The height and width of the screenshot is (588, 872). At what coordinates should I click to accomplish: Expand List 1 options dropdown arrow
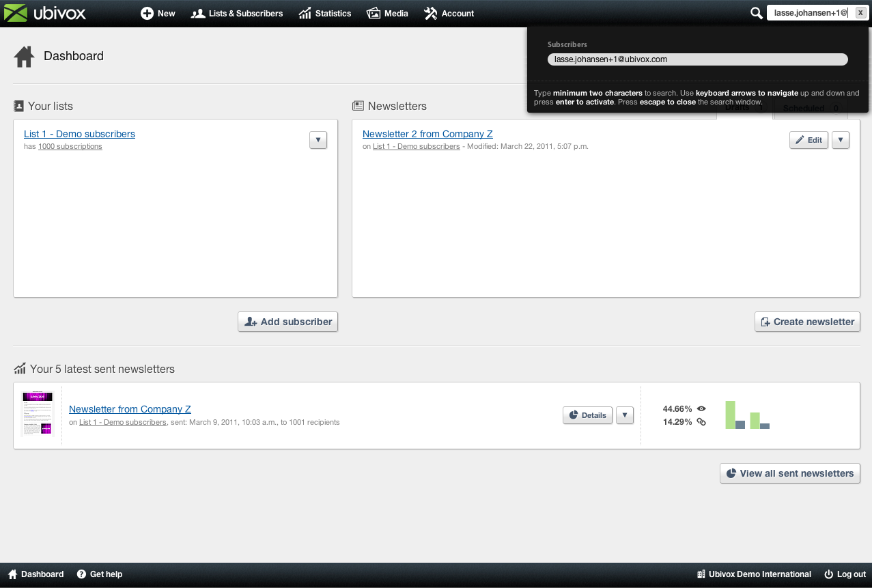point(318,140)
